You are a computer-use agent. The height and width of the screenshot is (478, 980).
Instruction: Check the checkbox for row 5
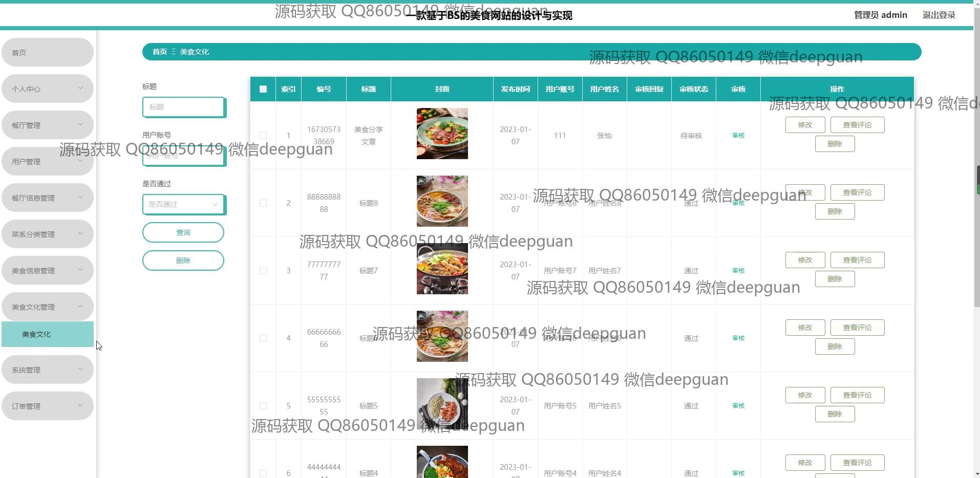[x=263, y=406]
